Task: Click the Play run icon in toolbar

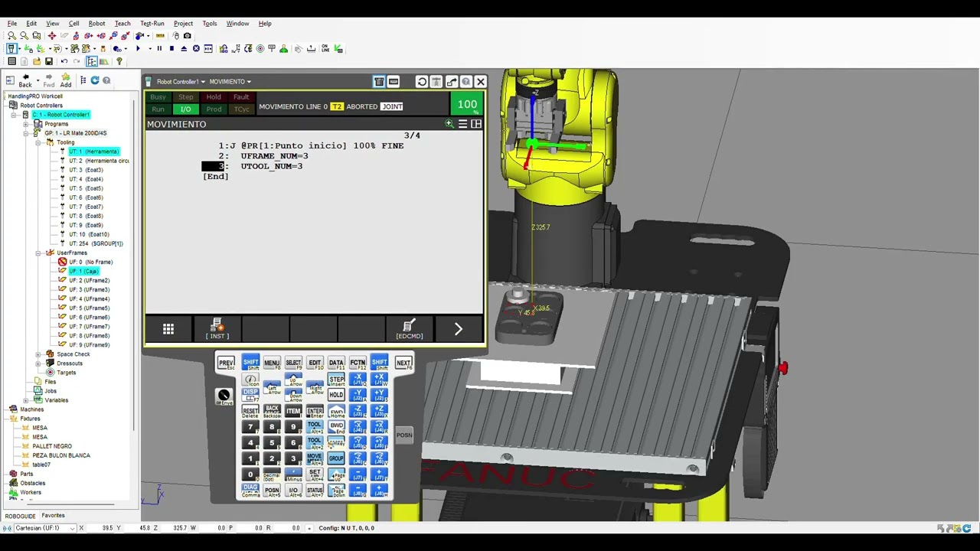Action: click(x=138, y=49)
